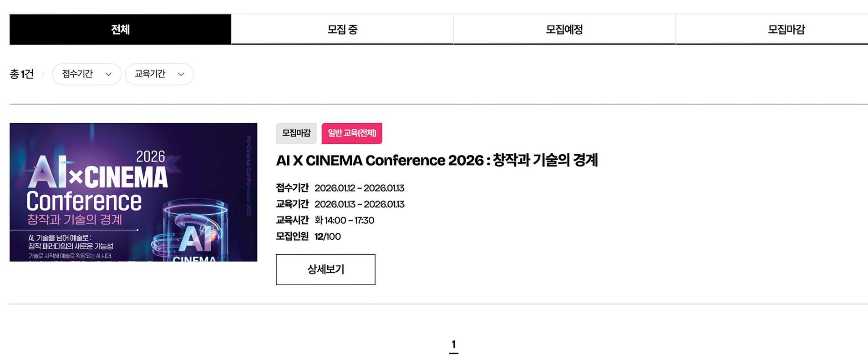The height and width of the screenshot is (364, 868).
Task: Click the 2026.01.12 ~ 2026.01.13 application dates
Action: [x=360, y=188]
